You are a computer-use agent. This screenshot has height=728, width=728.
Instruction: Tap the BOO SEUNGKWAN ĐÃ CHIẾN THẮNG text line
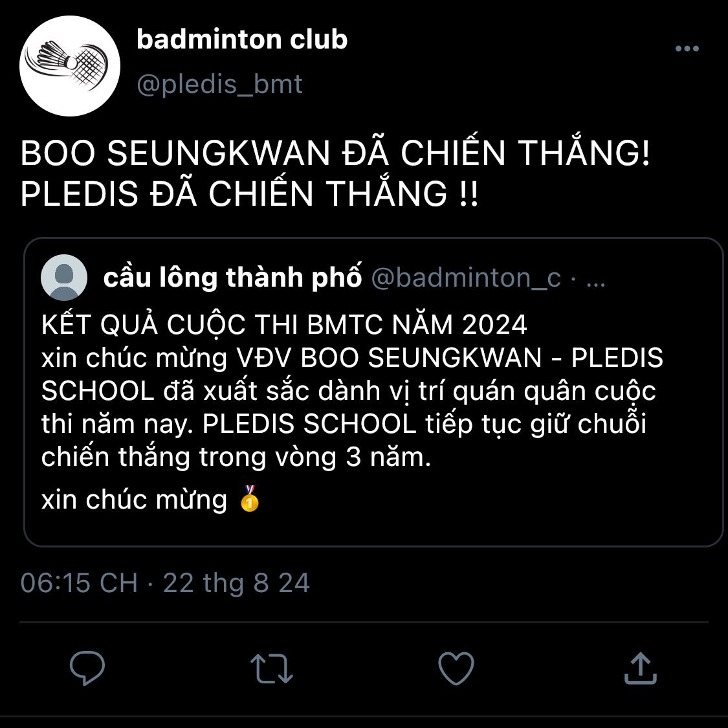[x=335, y=153]
